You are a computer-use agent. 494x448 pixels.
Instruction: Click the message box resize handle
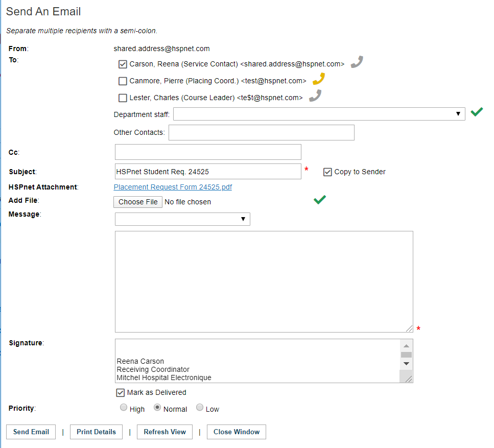pyautogui.click(x=409, y=328)
